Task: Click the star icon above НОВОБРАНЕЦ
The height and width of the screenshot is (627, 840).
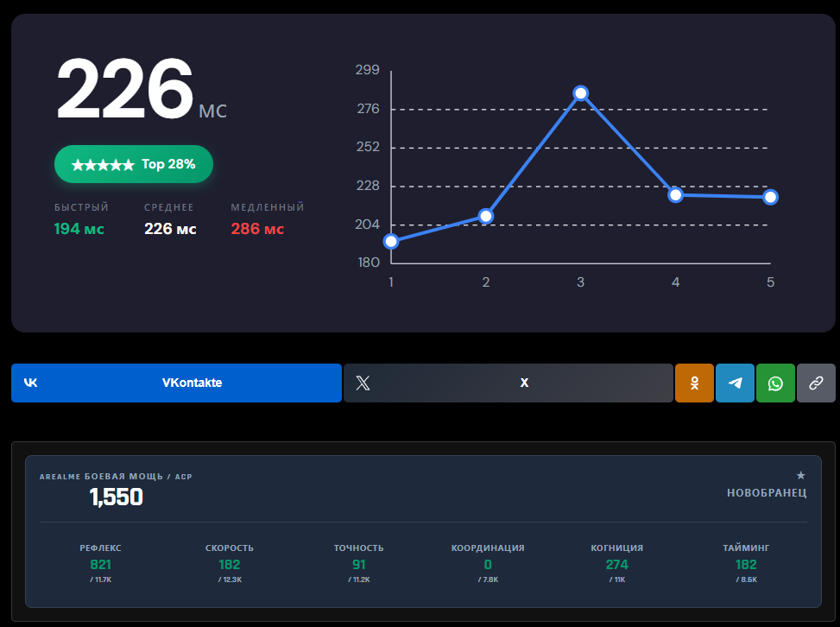Action: coord(800,475)
